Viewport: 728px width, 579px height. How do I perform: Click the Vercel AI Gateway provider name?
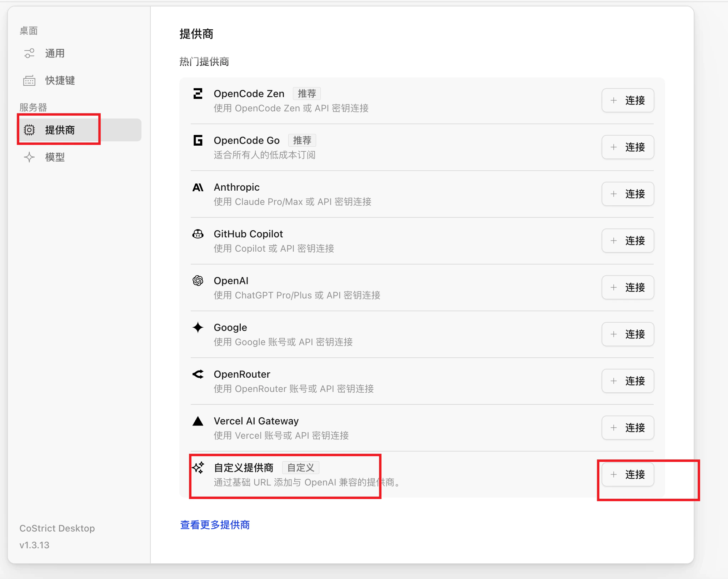[x=256, y=421]
